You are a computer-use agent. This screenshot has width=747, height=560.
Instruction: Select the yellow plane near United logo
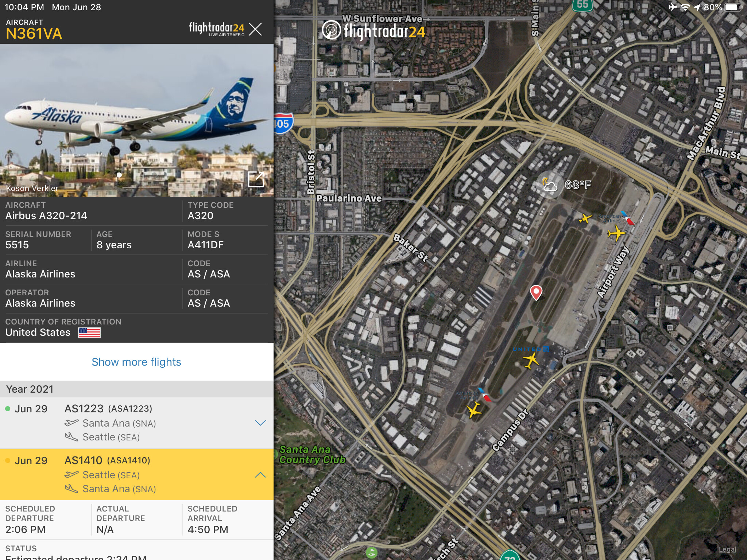point(531,361)
